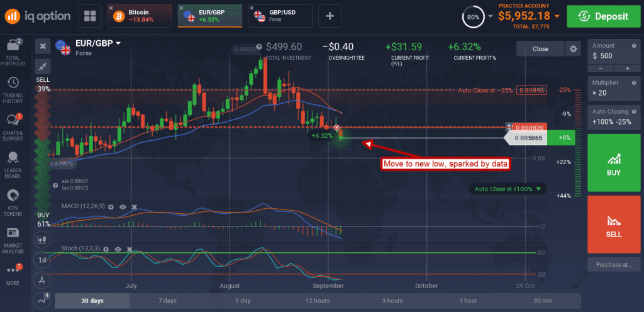Screen dimensions: 644x312
Task: Change the chart type icon
Action: [42, 239]
